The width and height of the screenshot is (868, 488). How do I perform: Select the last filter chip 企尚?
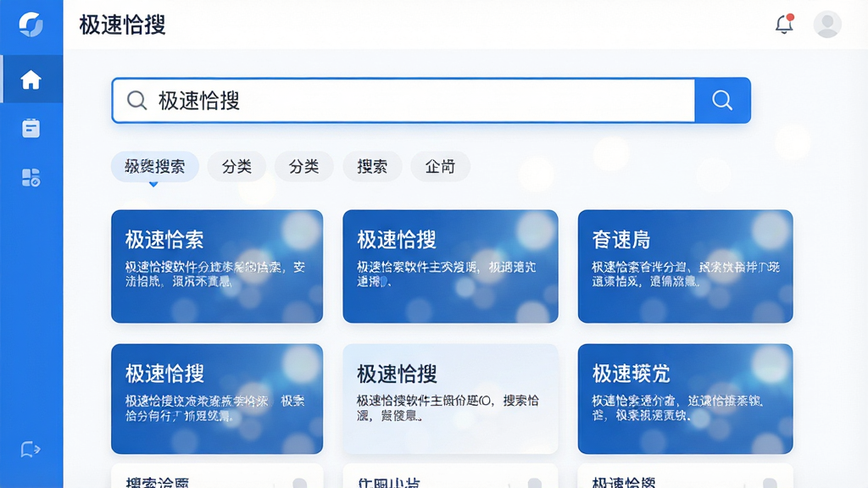click(440, 167)
